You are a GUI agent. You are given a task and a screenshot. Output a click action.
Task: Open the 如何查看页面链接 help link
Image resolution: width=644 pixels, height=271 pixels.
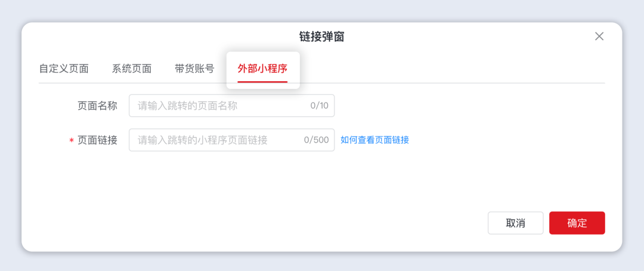(x=374, y=140)
